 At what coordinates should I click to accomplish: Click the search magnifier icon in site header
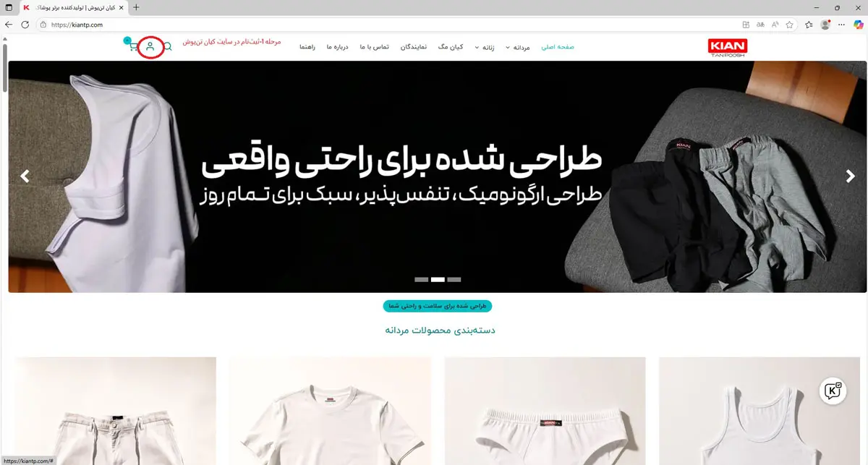pos(168,47)
